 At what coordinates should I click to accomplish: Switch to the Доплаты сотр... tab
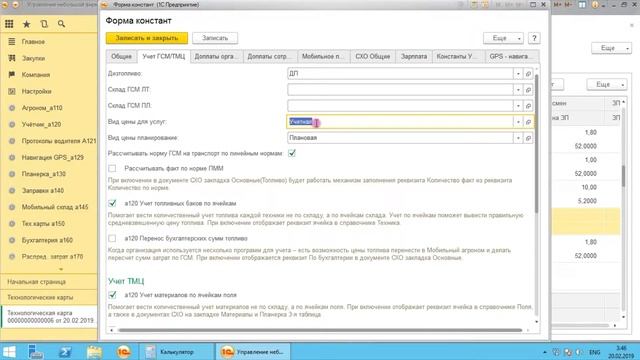pos(270,56)
